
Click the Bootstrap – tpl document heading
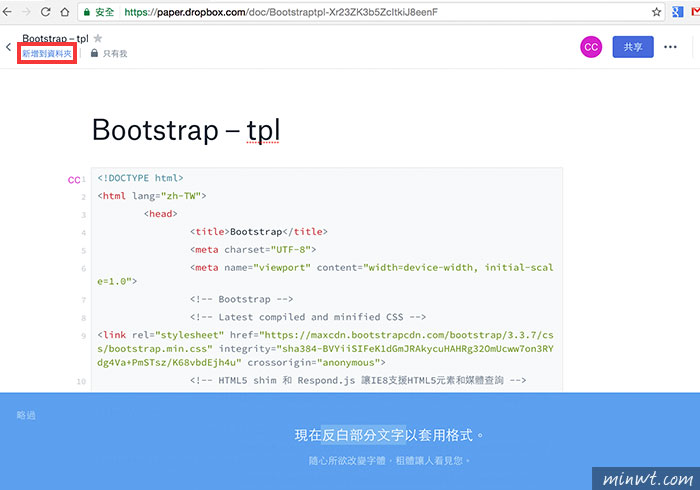186,130
